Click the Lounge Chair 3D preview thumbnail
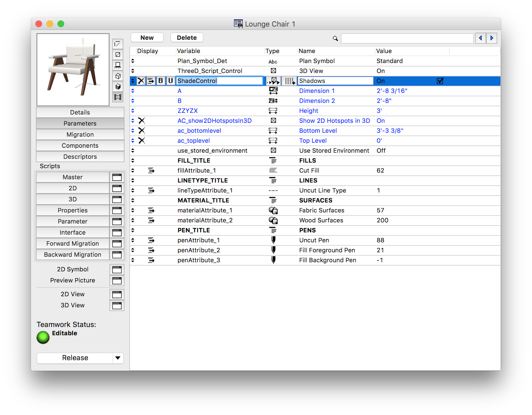Image resolution: width=532 pixels, height=415 pixels. [73, 70]
